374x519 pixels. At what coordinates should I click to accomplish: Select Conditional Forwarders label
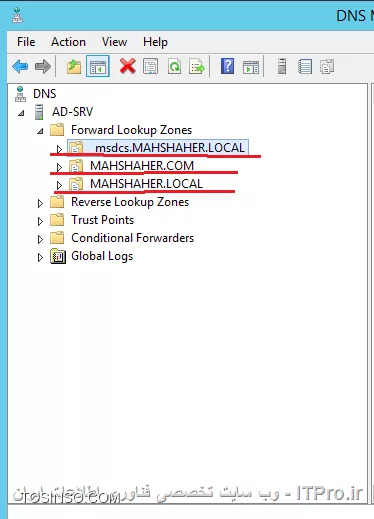(x=132, y=238)
